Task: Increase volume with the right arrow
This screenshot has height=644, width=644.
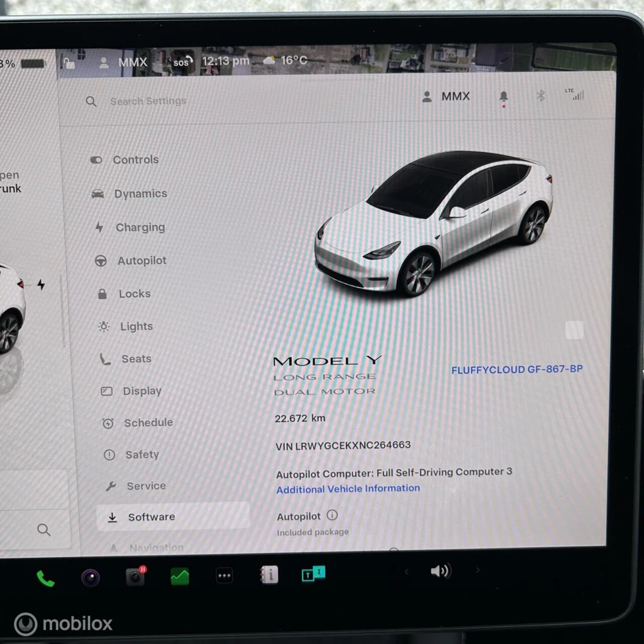Action: pyautogui.click(x=478, y=570)
